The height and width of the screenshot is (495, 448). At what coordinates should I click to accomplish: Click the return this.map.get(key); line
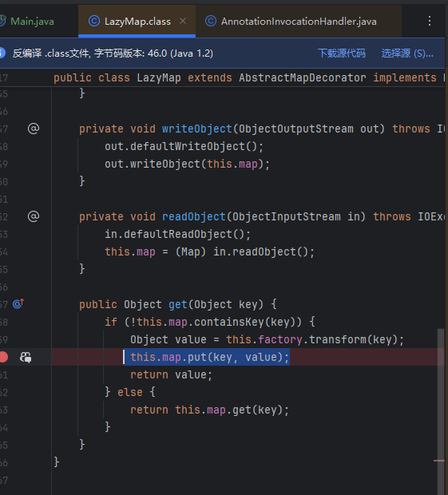coord(210,410)
